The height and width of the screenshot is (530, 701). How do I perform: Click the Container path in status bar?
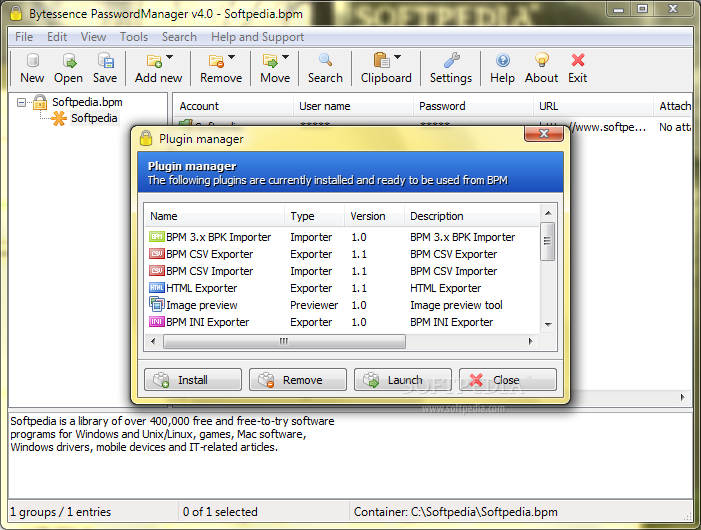pyautogui.click(x=456, y=512)
